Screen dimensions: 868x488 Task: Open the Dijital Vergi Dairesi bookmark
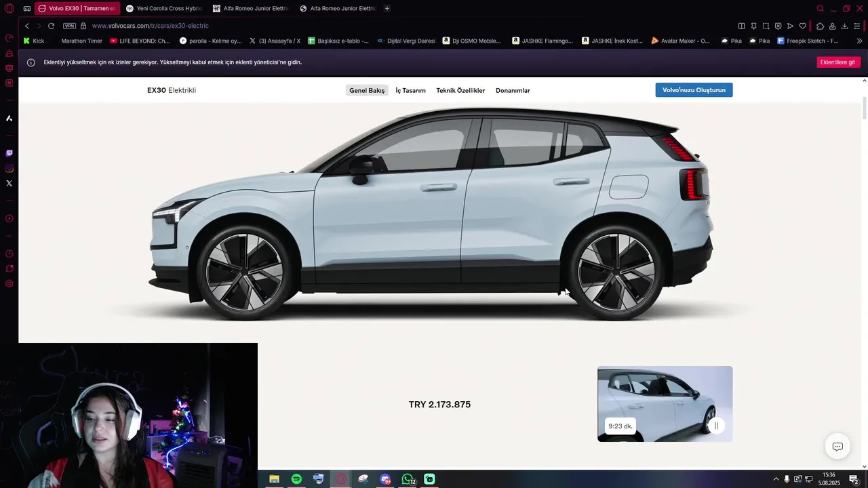[406, 41]
